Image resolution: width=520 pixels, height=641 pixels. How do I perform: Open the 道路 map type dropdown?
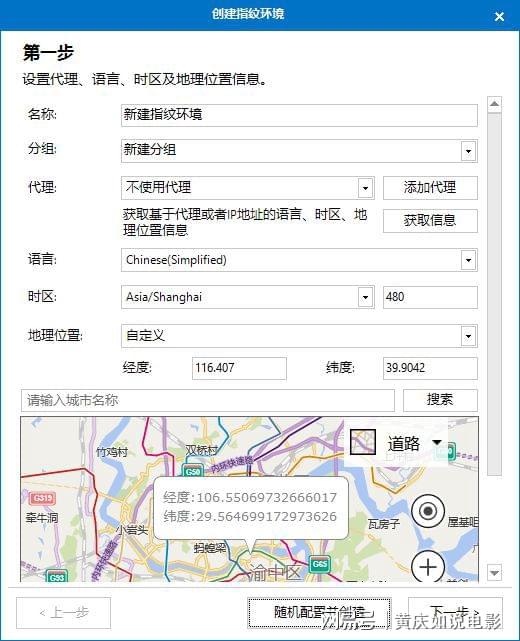pos(437,442)
